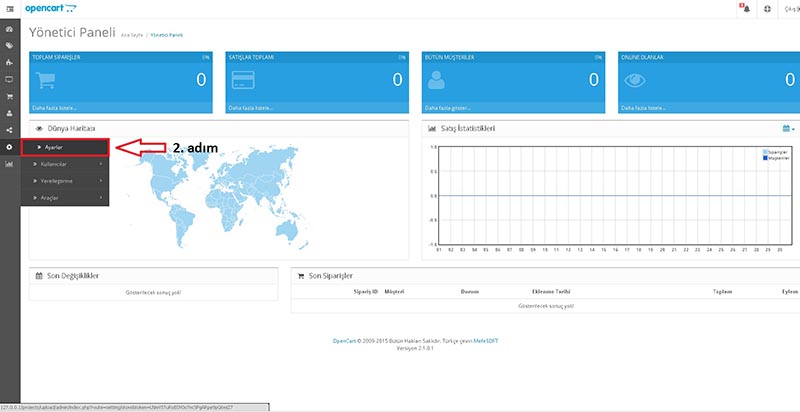
Task: Click the help lifebuoy icon
Action: pos(767,9)
